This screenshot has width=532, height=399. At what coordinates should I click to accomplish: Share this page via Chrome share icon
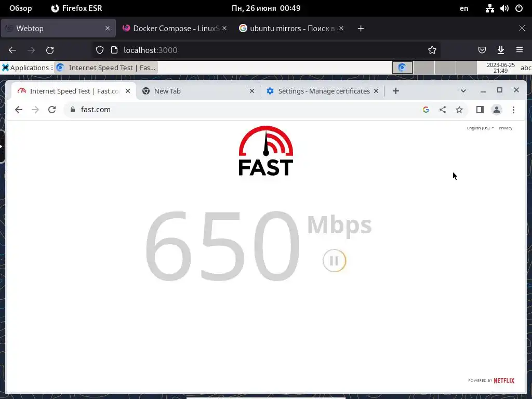(x=443, y=110)
